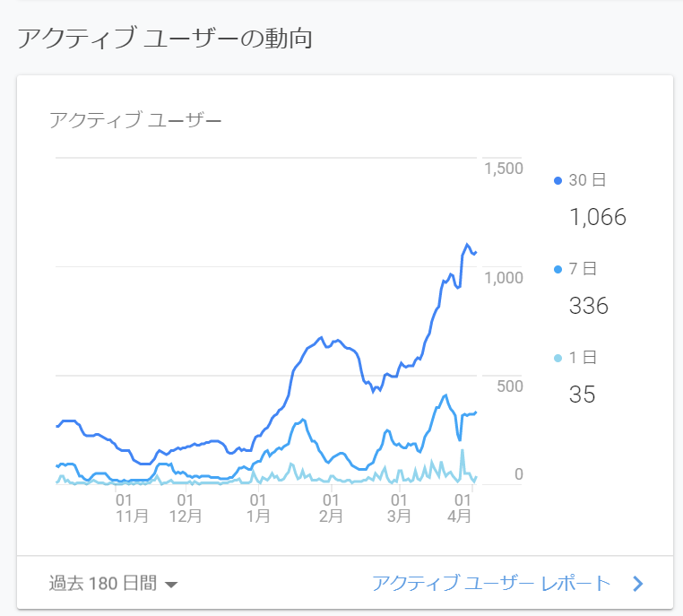Click the 01 11月 x-axis label

[x=124, y=507]
